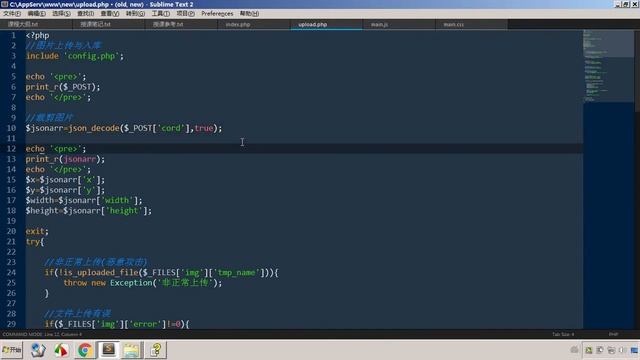Open the 编辑(E) menu
Screen dimensions: 640x360
pyautogui.click(x=36, y=13)
